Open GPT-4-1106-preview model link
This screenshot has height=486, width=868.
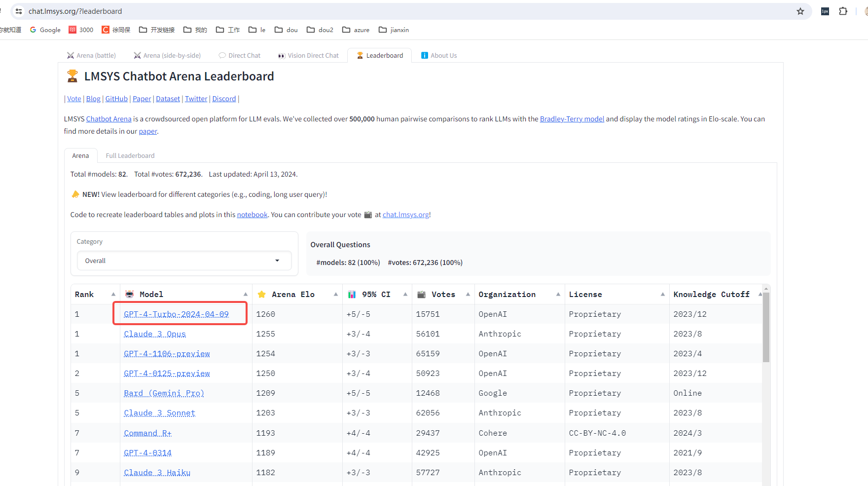167,354
